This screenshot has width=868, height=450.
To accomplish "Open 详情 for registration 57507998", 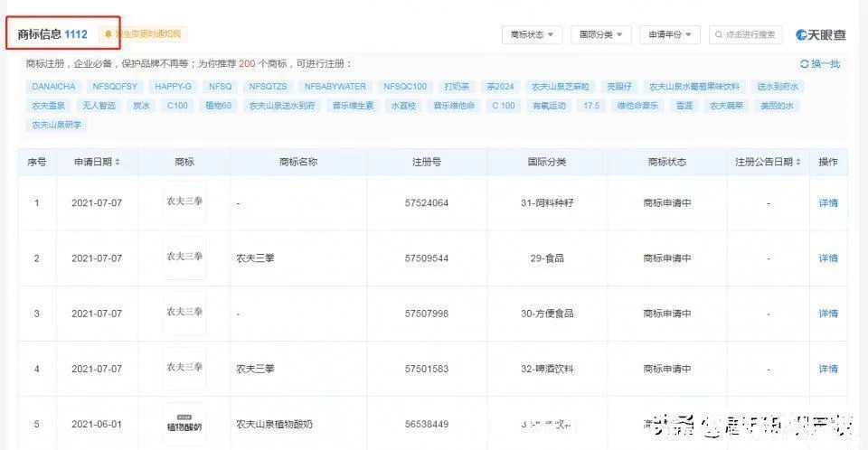I will point(828,314).
